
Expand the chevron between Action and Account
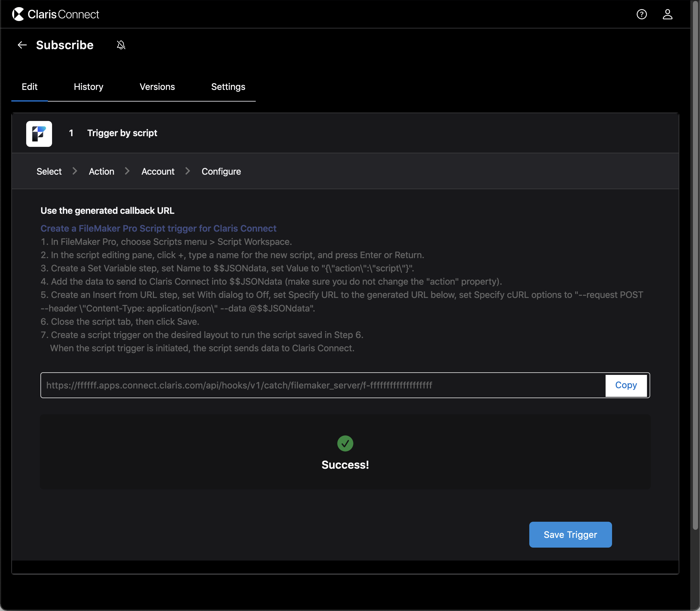click(x=127, y=171)
